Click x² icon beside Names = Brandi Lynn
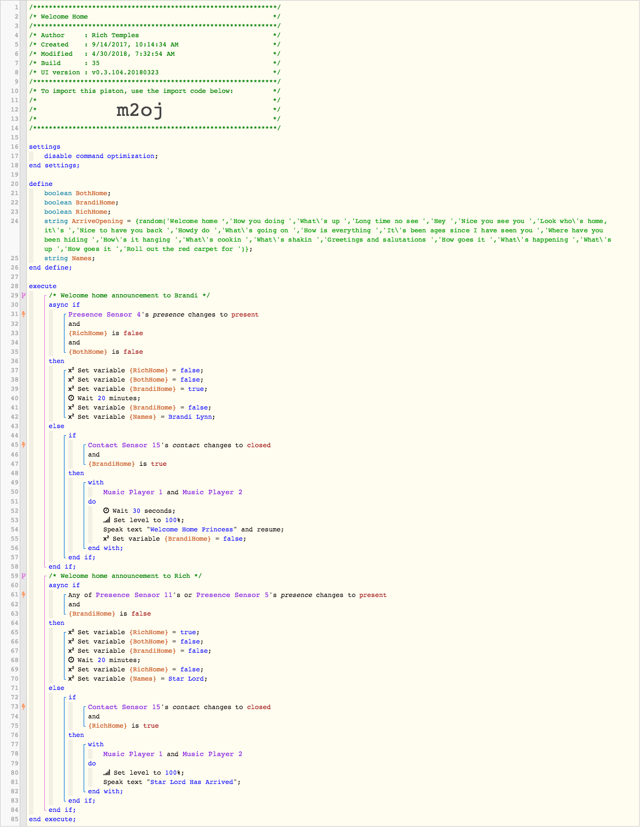Screen dimensions: 644x831 point(71,417)
